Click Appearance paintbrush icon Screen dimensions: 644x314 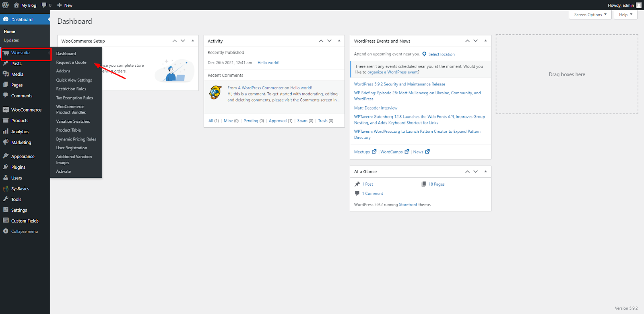[x=6, y=156]
